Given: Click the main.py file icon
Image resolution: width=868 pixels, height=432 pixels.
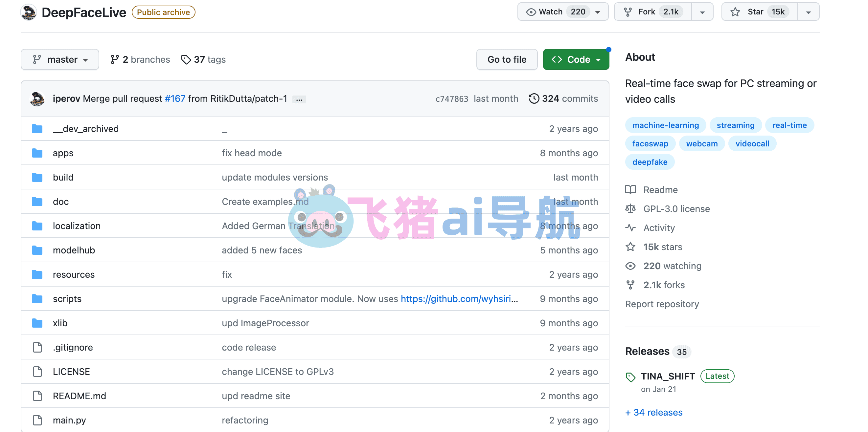Looking at the screenshot, I should [x=37, y=420].
